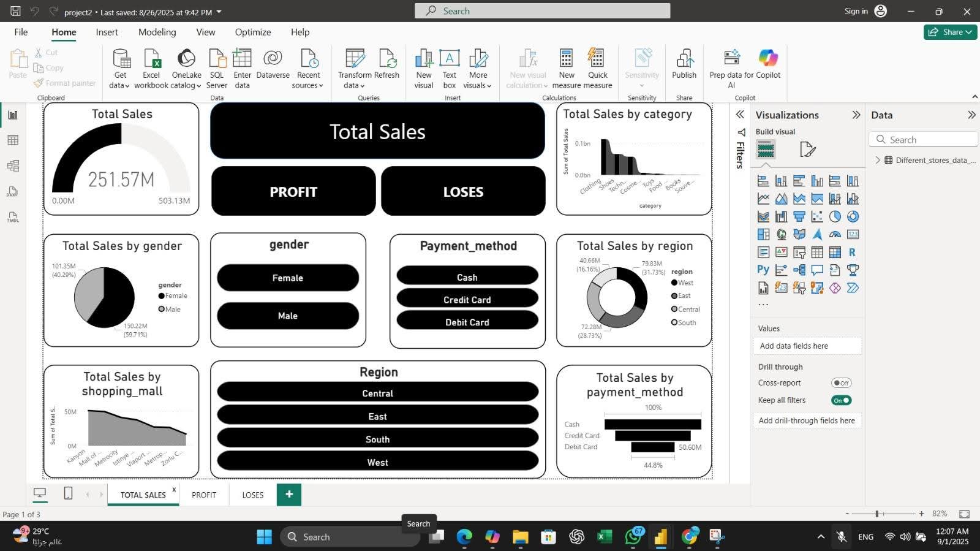The image size is (980, 551).
Task: Enable the Cross-report toggle
Action: (841, 383)
